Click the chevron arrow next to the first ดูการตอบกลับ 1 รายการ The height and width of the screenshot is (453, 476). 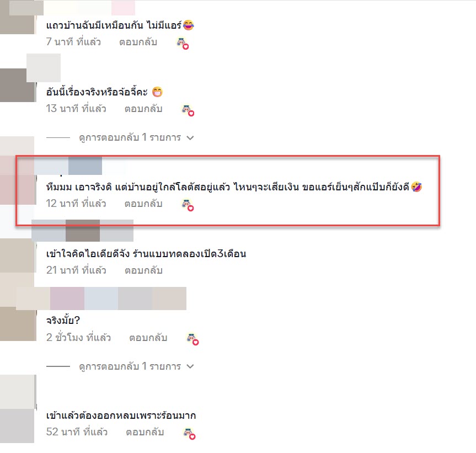[x=190, y=138]
